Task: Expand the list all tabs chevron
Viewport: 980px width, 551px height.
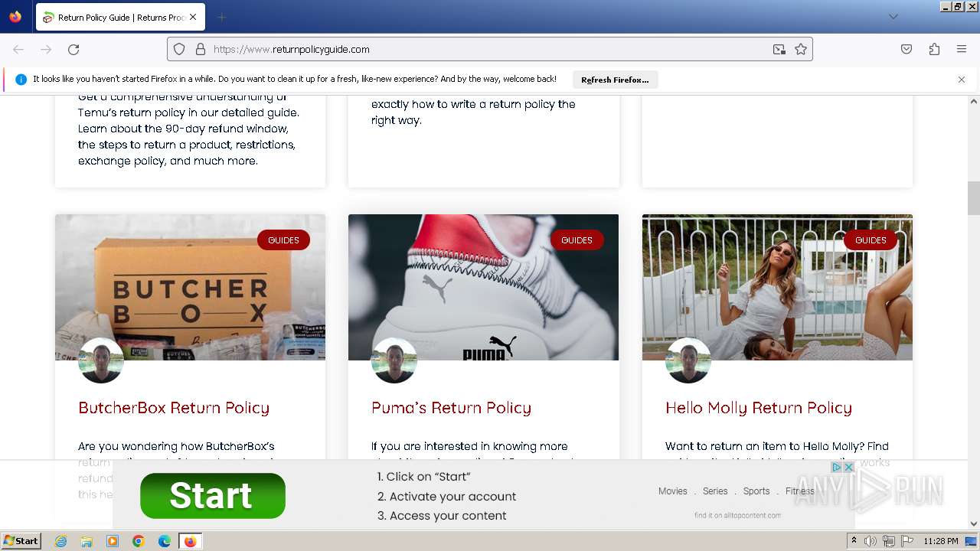Action: 893,17
